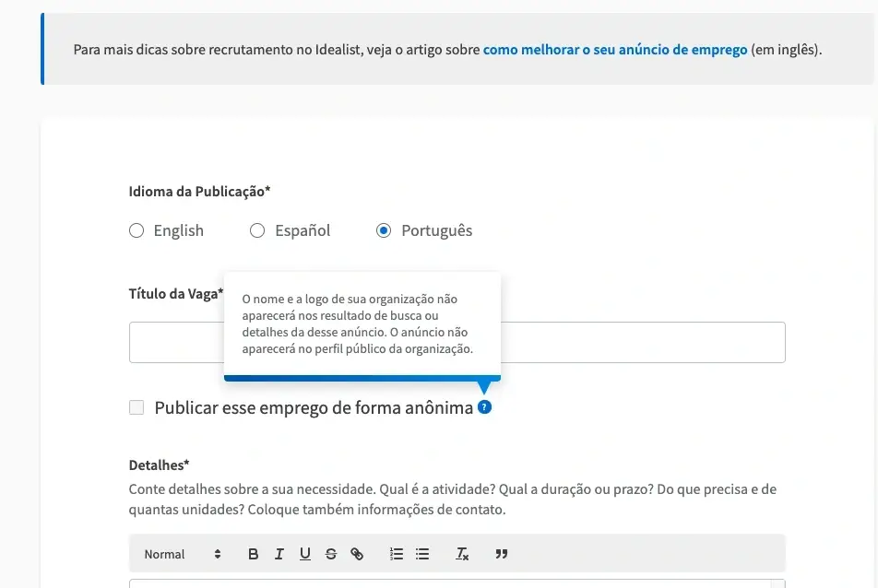Open the Normal text style dropdown
Viewport: 878px width, 588px height.
tap(183, 554)
